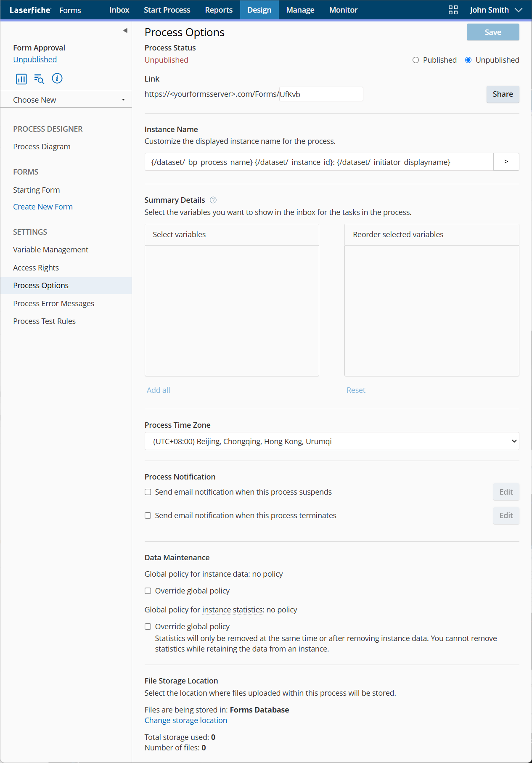This screenshot has height=763, width=532.
Task: Collapse the left sidebar panel arrow
Action: tap(125, 30)
